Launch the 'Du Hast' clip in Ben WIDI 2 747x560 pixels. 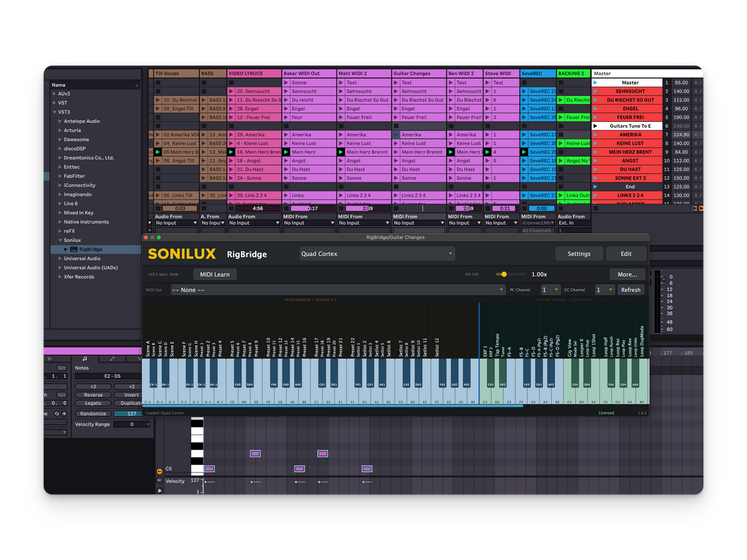click(x=451, y=169)
